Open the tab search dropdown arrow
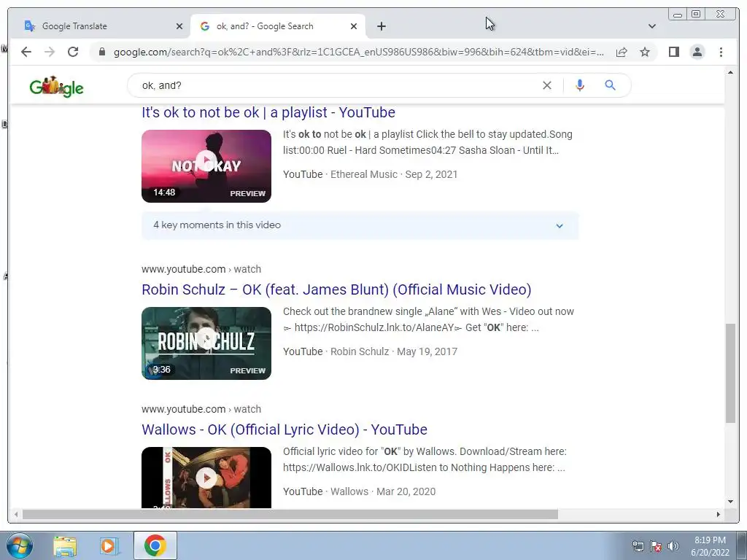 click(652, 26)
